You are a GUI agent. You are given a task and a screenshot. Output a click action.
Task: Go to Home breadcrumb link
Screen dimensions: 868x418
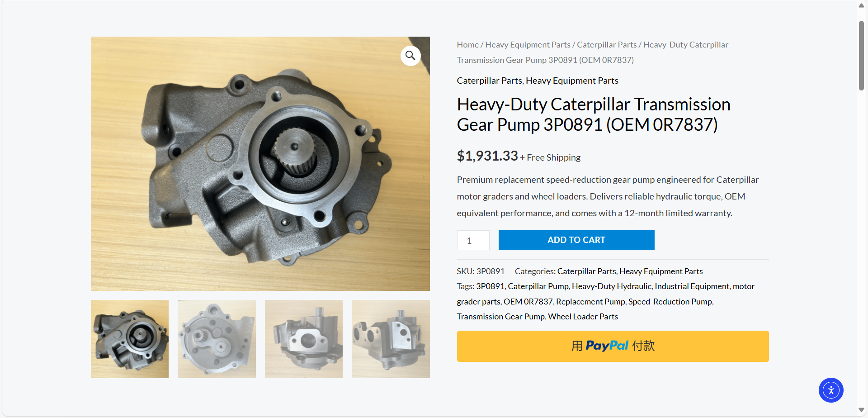click(x=467, y=45)
